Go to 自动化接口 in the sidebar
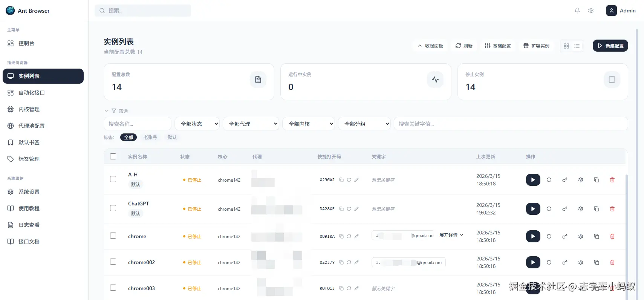Viewport: 644px width, 300px height. coord(43,93)
